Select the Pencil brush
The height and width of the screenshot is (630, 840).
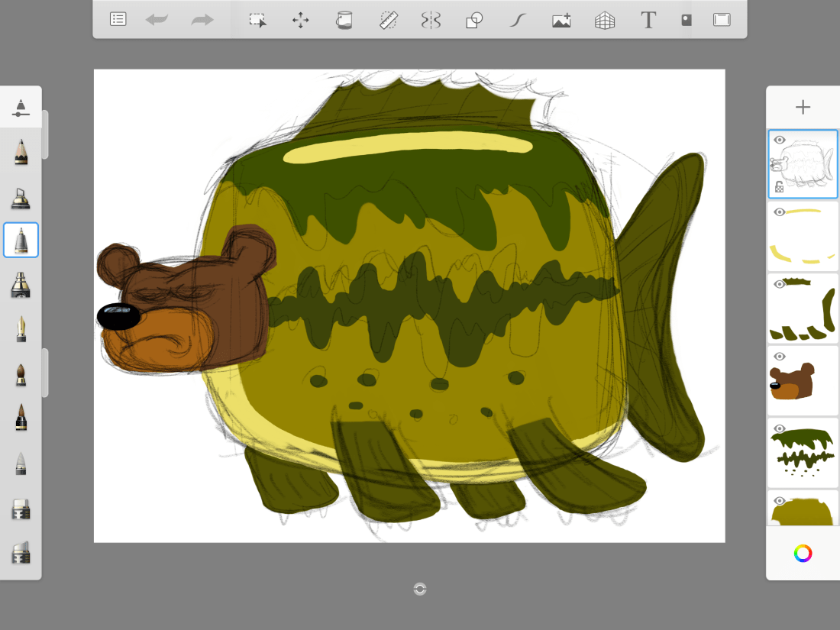[21, 152]
